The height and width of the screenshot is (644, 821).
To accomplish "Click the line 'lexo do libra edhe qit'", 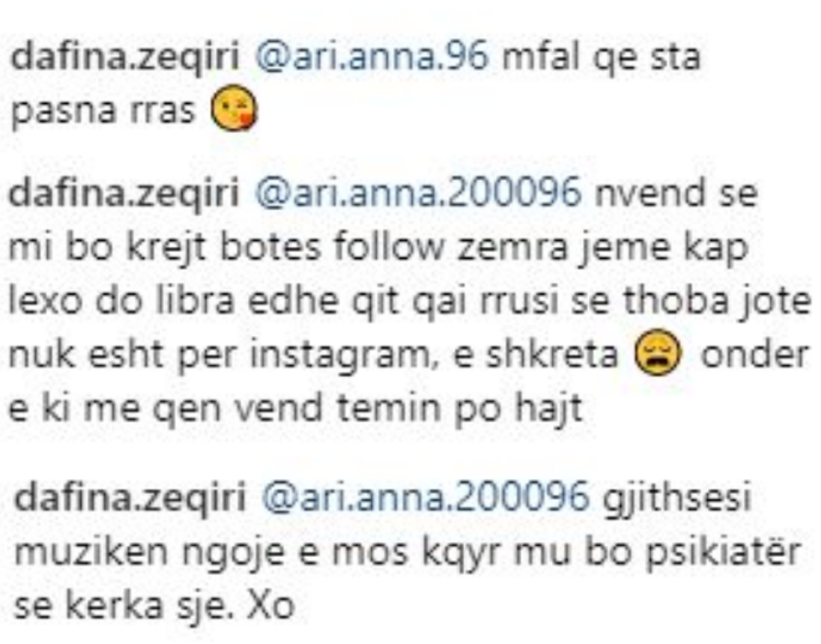I will pos(204,301).
